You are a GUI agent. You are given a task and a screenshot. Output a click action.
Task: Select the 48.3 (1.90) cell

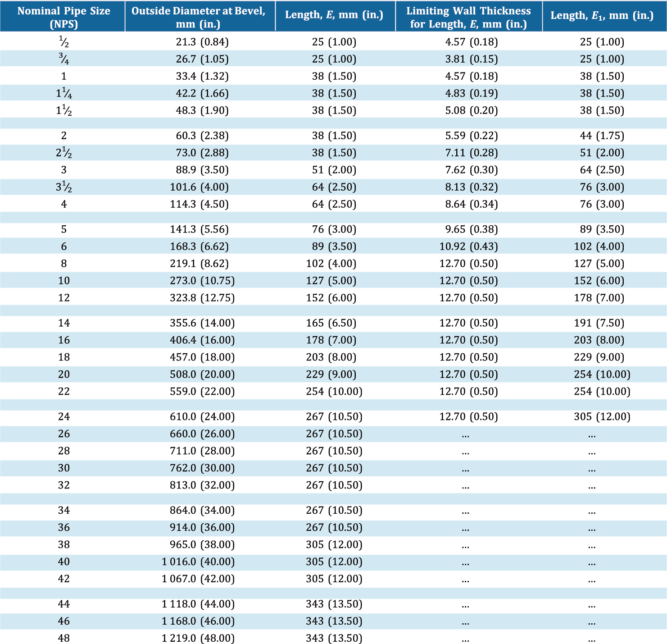point(202,110)
